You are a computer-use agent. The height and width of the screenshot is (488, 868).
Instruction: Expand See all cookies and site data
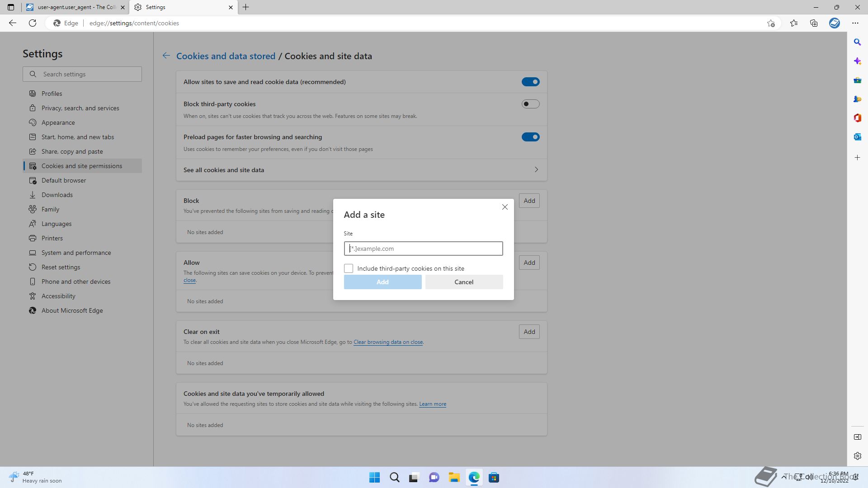(x=362, y=170)
